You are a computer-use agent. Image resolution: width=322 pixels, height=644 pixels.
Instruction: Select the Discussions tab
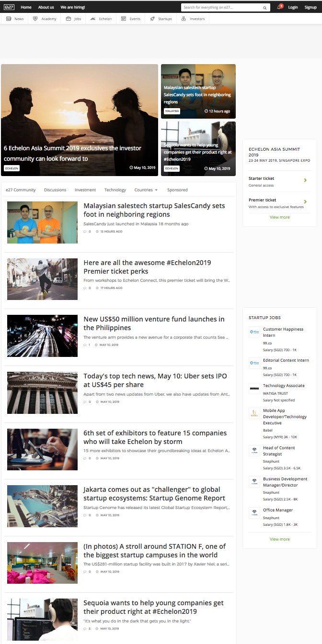coord(55,190)
